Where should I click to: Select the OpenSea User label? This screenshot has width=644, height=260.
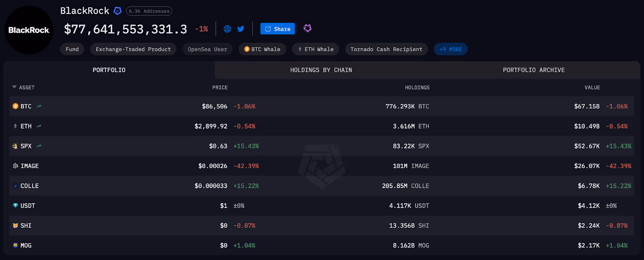click(x=207, y=49)
